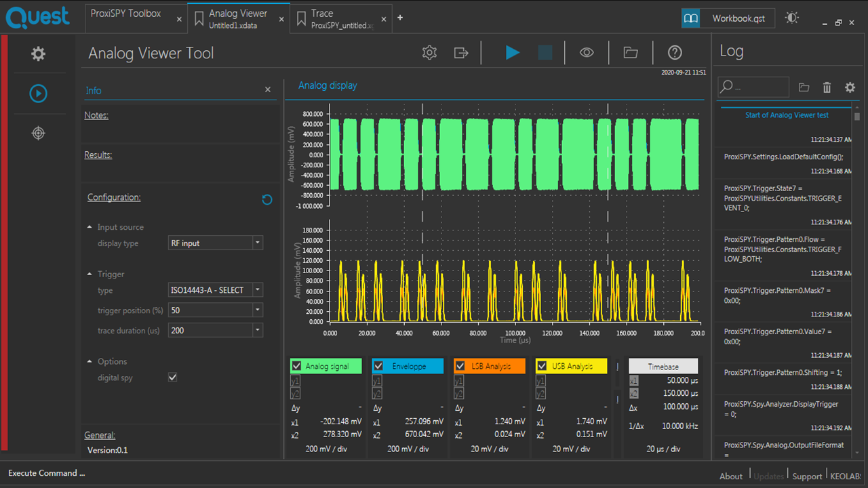Click Support in the footer
Screen dimensions: 868x488
click(807, 476)
